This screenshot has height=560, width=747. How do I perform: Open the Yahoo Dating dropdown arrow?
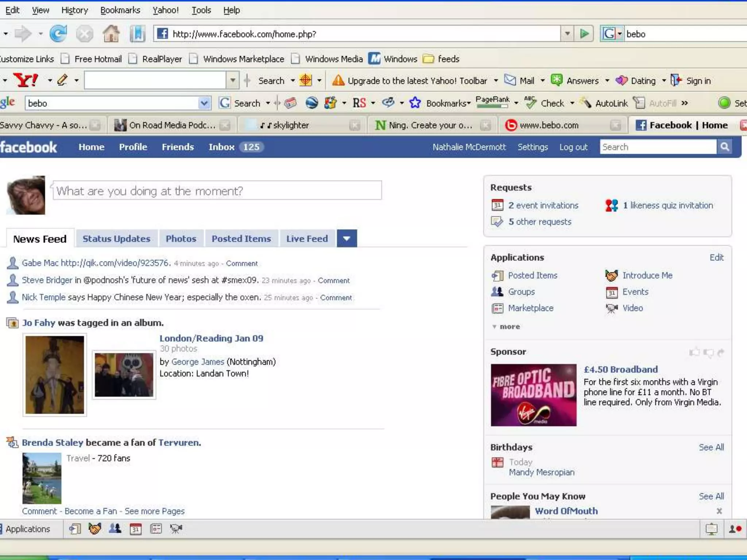664,81
